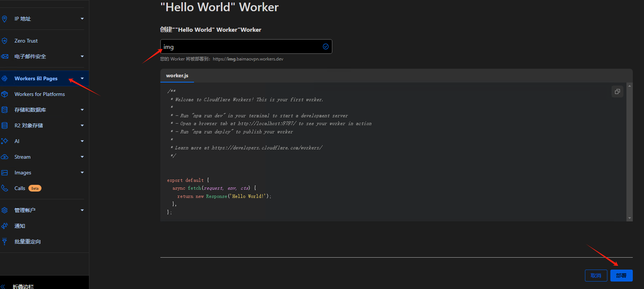
Task: Click the IP 地址 location pin icon
Action: tap(4, 19)
